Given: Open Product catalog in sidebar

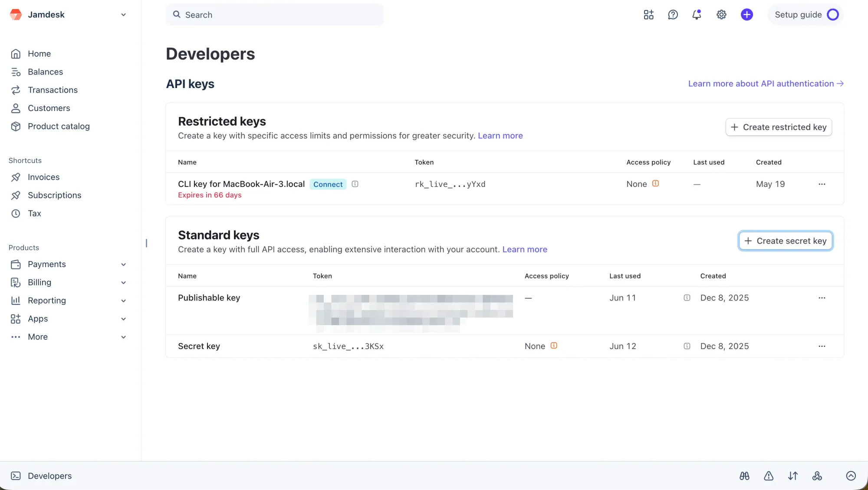Looking at the screenshot, I should tap(59, 127).
